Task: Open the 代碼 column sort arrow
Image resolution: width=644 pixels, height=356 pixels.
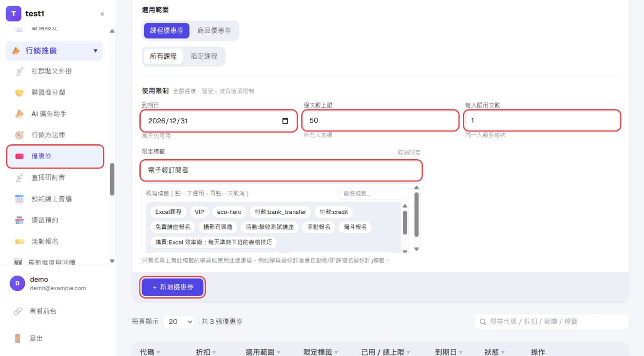Action: click(x=158, y=352)
